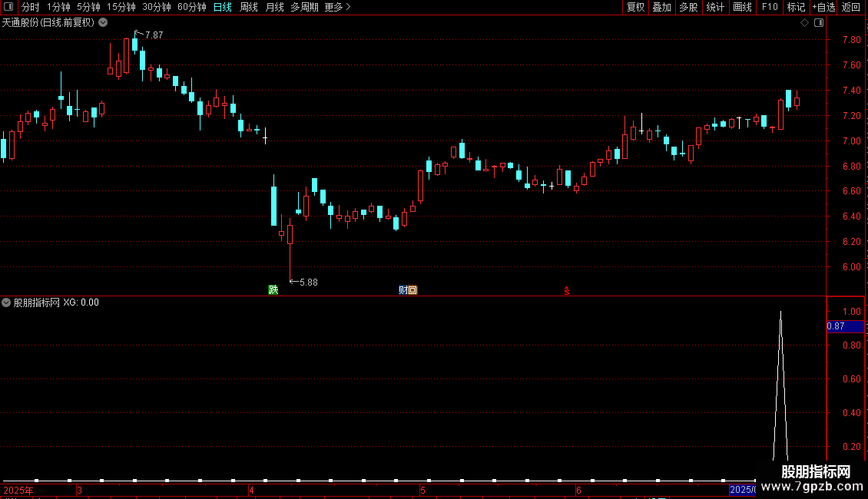The width and height of the screenshot is (868, 499).
Task: Open the 统计 statistics tool
Action: 715,7
